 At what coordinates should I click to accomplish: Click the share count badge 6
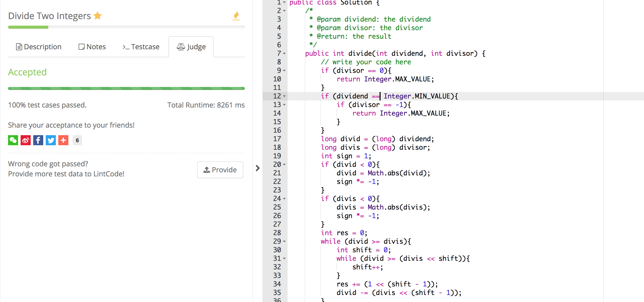pos(77,140)
